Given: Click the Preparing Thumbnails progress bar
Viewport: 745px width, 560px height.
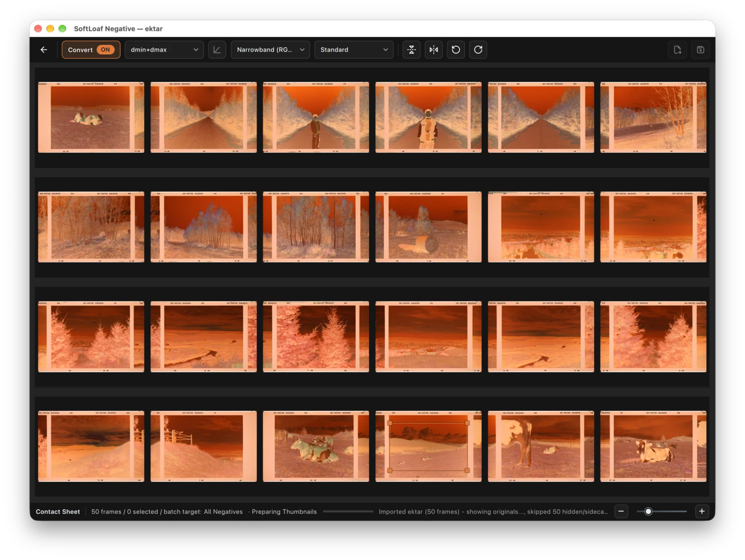Looking at the screenshot, I should tap(348, 512).
